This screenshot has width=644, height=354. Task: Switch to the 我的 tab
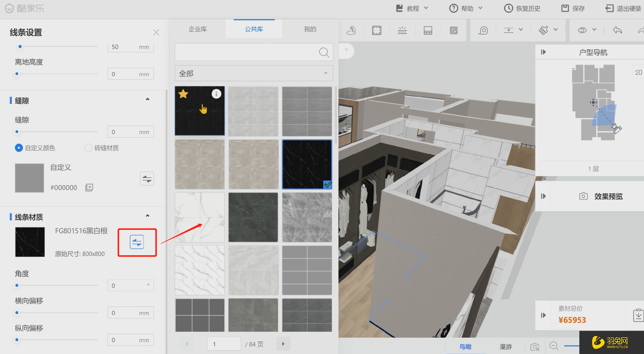pos(310,29)
